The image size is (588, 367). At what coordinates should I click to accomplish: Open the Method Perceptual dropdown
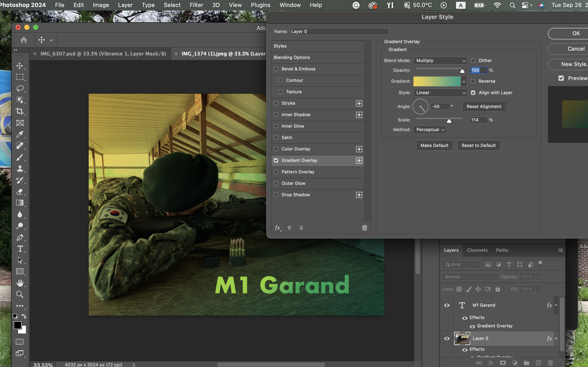(x=430, y=130)
